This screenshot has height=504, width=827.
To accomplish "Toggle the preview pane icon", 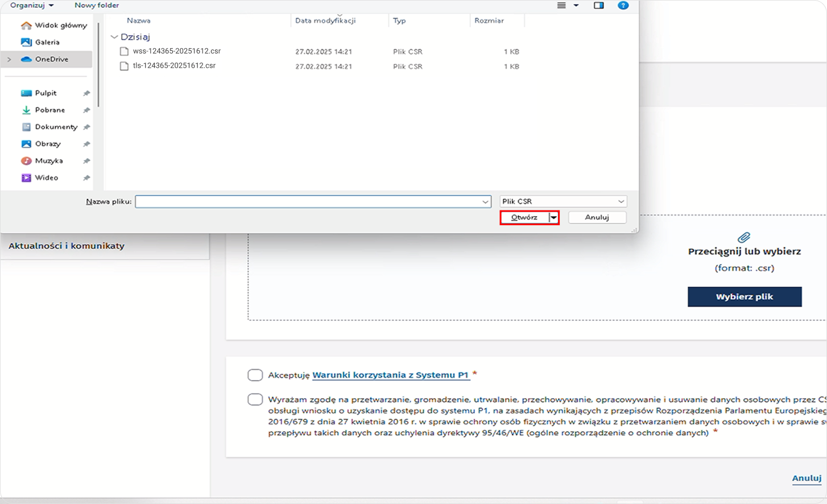I will tap(598, 6).
